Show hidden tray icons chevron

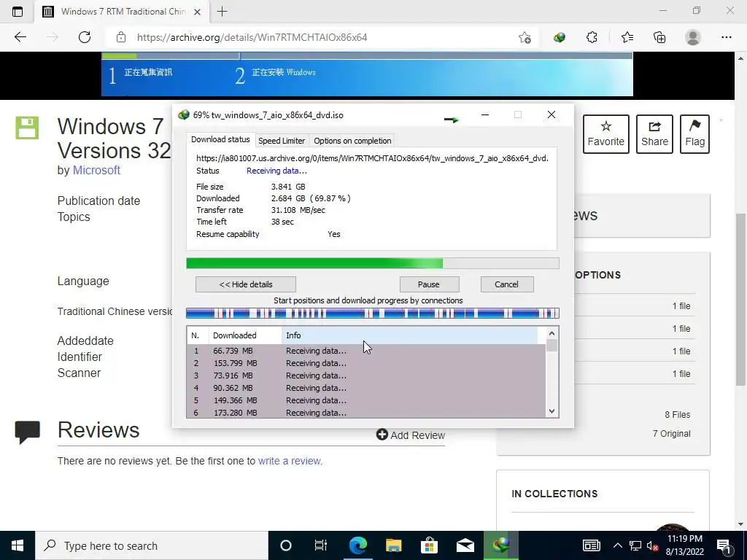617,545
